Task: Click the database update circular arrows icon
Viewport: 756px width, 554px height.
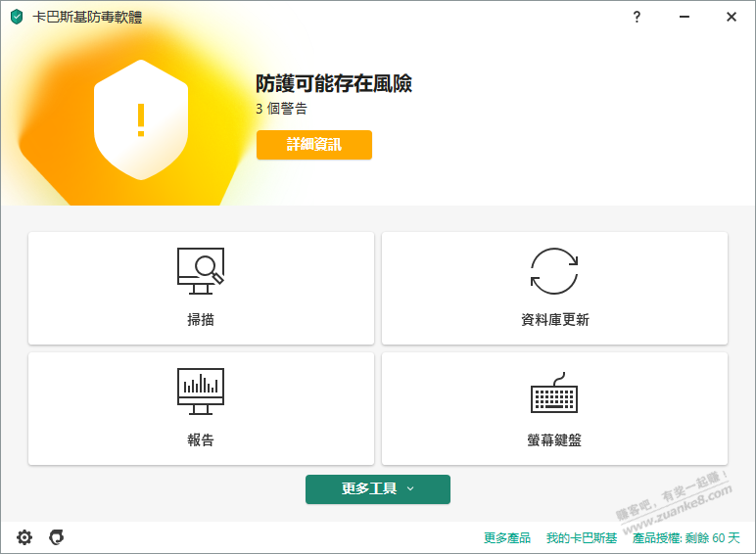Action: point(554,271)
